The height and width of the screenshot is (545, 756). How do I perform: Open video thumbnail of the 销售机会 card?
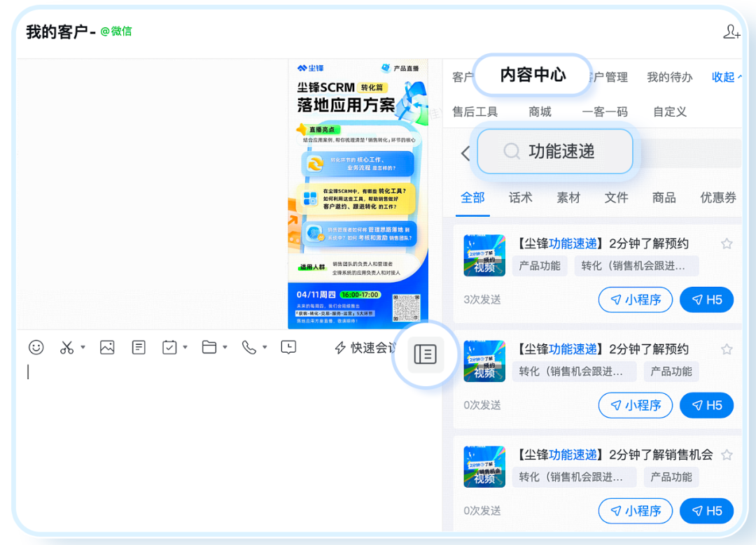pyautogui.click(x=484, y=467)
